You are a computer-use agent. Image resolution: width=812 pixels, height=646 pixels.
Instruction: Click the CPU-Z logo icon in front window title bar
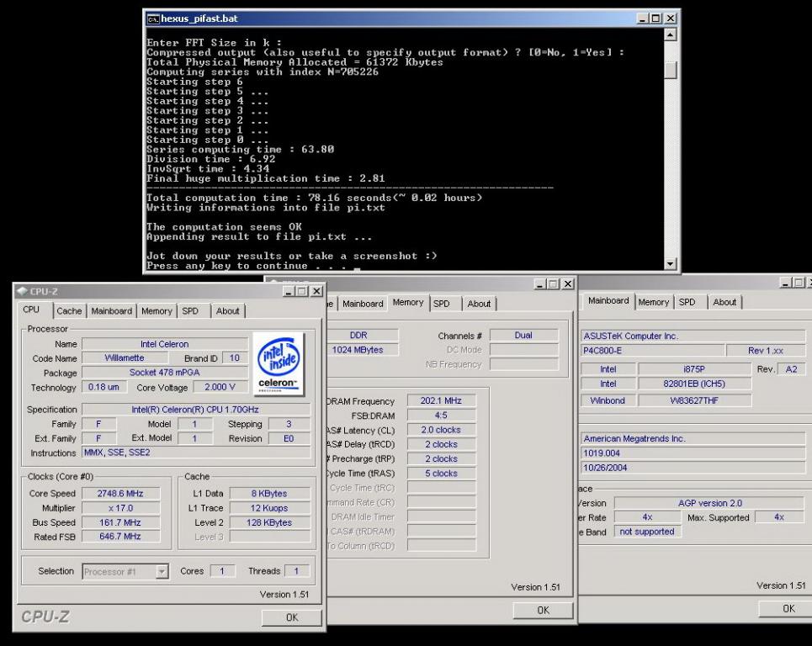click(x=22, y=291)
